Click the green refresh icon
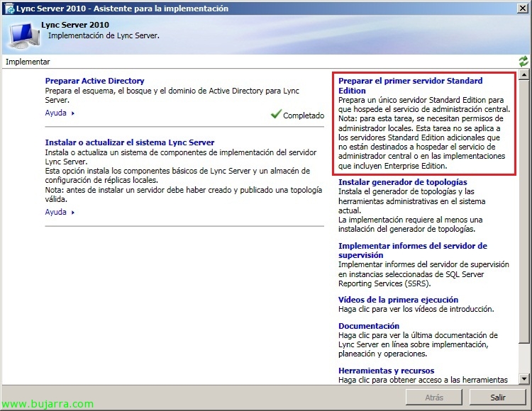This screenshot has height=411, width=532. [x=523, y=62]
